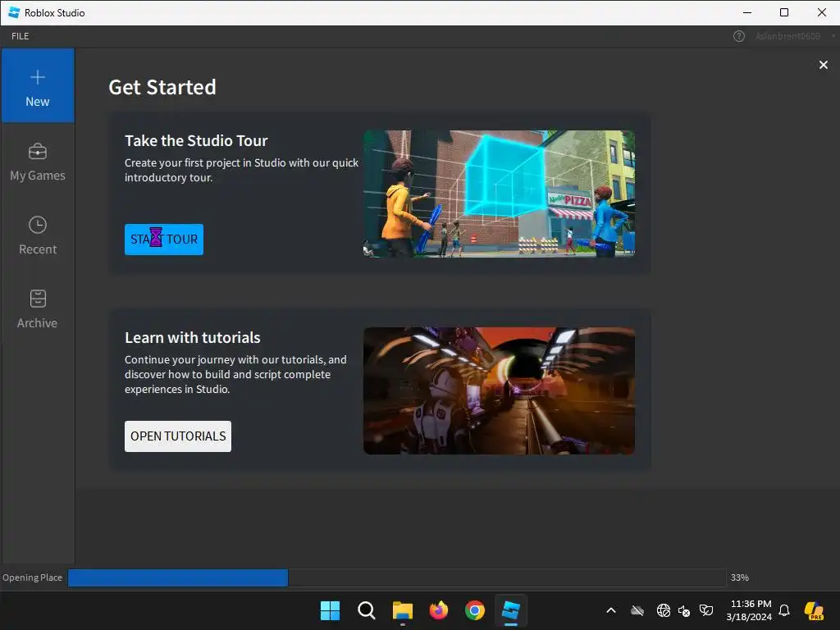Image resolution: width=840 pixels, height=630 pixels.
Task: Open File Explorer from taskbar
Action: pos(402,610)
